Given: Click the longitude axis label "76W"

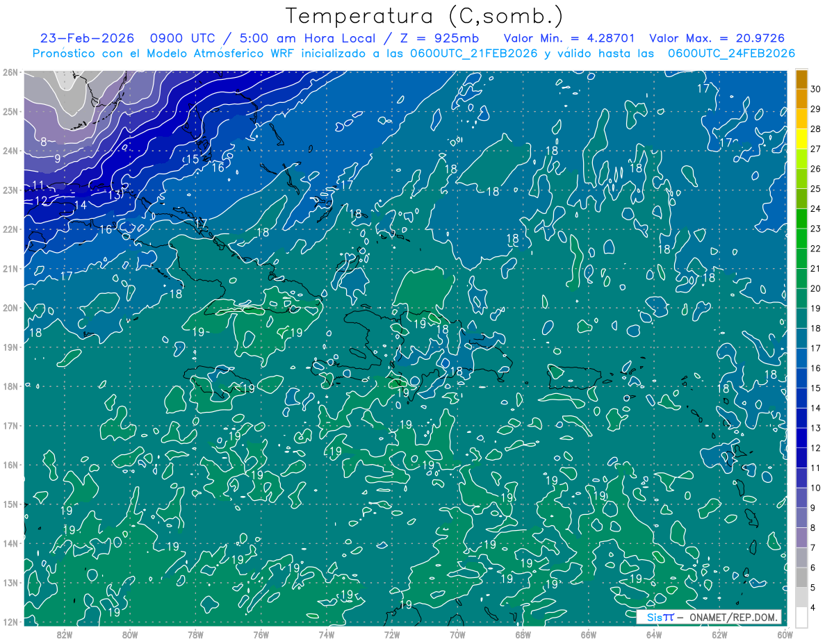Looking at the screenshot, I should tap(261, 634).
